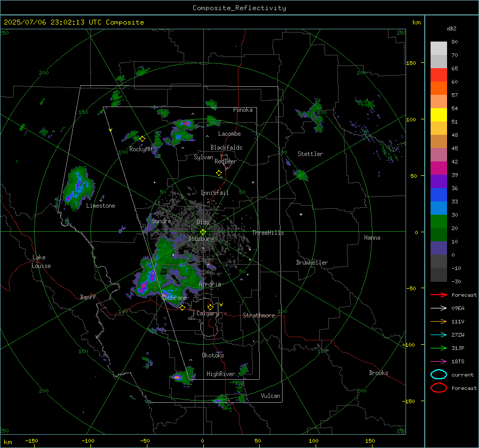Click the Stettler label on the map
Screen dimensions: 479x448
(310, 154)
